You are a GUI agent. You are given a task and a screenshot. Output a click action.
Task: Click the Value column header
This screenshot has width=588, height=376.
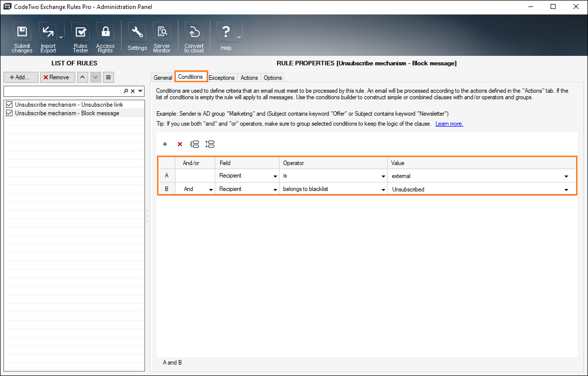pyautogui.click(x=481, y=163)
